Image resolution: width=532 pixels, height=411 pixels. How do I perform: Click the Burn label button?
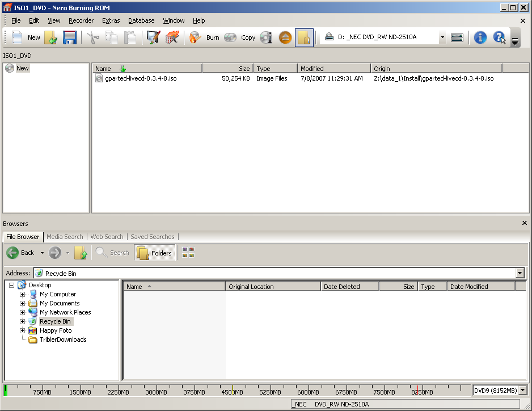pyautogui.click(x=213, y=37)
